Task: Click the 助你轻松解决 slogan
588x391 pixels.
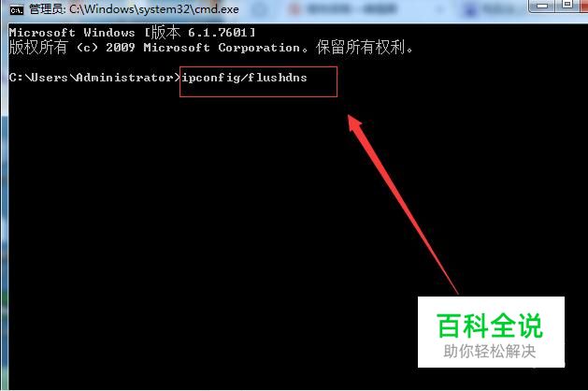Action: pos(489,352)
